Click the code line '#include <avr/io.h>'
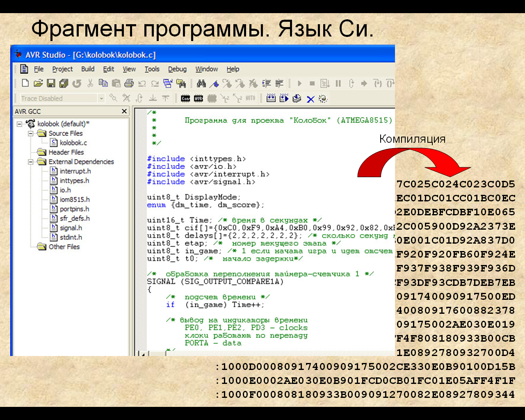The image size is (525, 420). [192, 167]
